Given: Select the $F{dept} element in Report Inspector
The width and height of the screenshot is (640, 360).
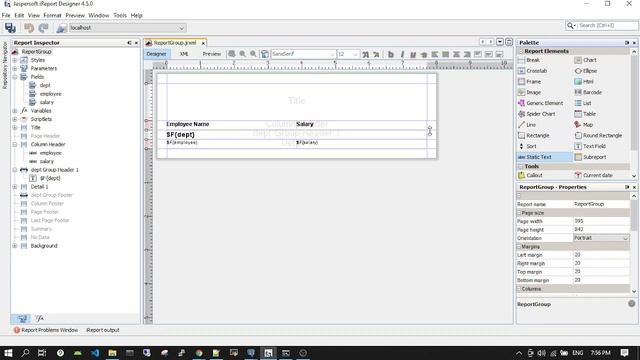Looking at the screenshot, I should tap(50, 178).
